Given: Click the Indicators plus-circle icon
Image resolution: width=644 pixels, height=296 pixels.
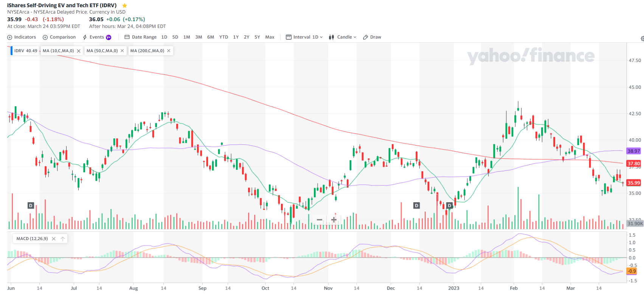Looking at the screenshot, I should pyautogui.click(x=10, y=37).
